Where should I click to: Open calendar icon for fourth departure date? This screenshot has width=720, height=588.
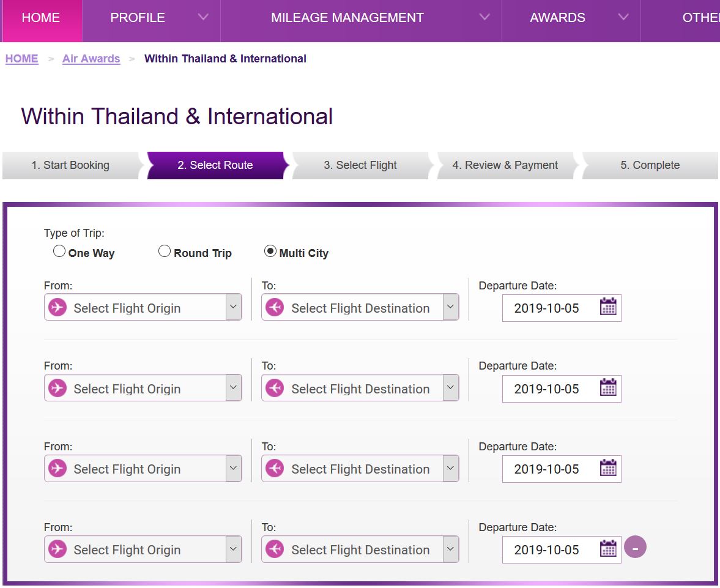point(608,549)
